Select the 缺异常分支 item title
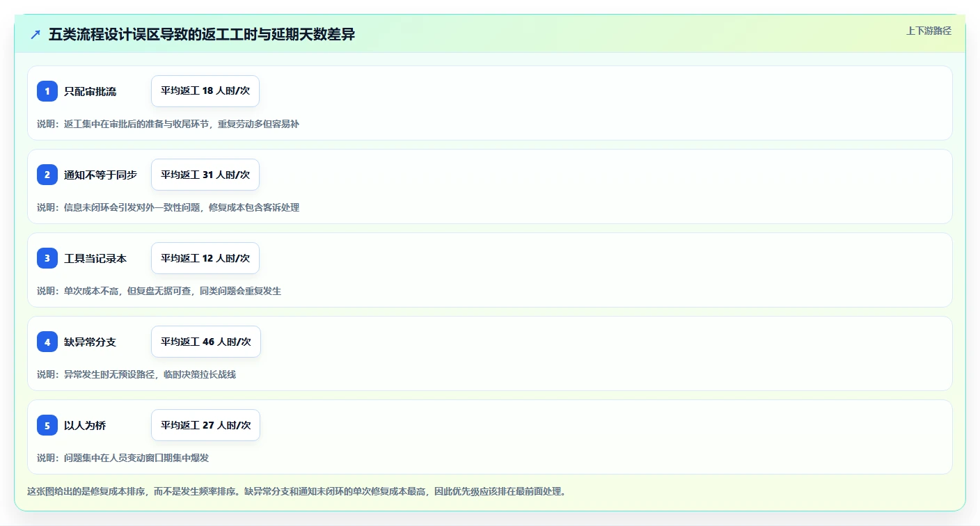Image resolution: width=980 pixels, height=526 pixels. pos(90,342)
